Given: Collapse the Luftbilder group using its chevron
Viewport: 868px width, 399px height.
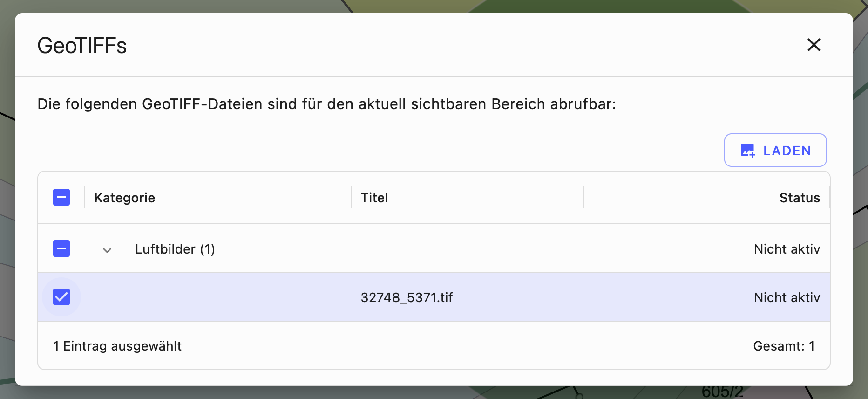Looking at the screenshot, I should click(107, 250).
